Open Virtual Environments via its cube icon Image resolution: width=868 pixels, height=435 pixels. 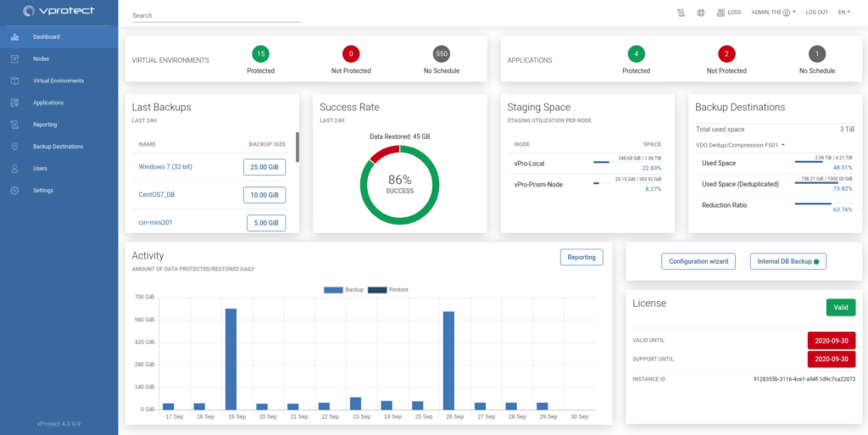[x=14, y=81]
